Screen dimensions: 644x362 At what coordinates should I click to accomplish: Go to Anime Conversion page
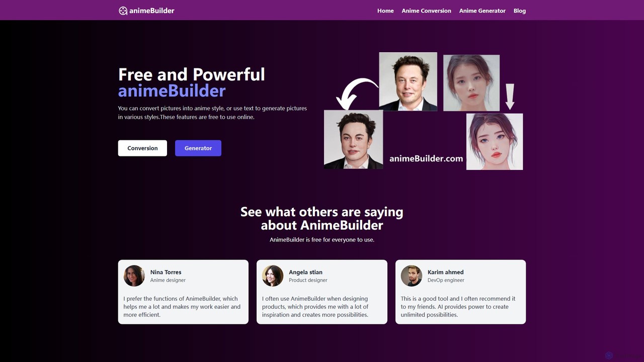tap(426, 11)
